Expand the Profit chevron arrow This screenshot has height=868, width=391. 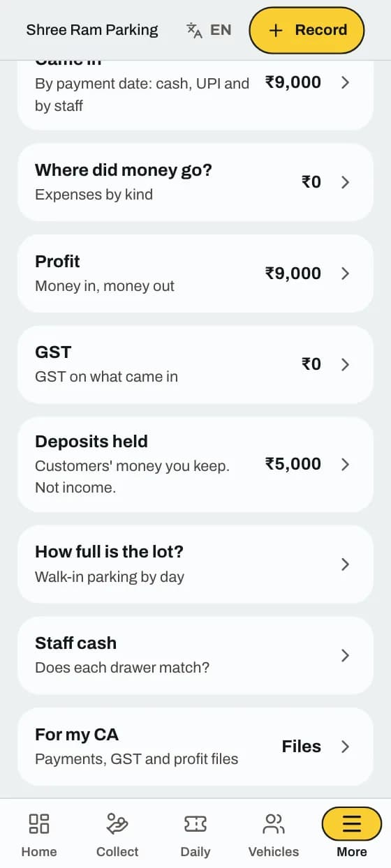point(345,274)
